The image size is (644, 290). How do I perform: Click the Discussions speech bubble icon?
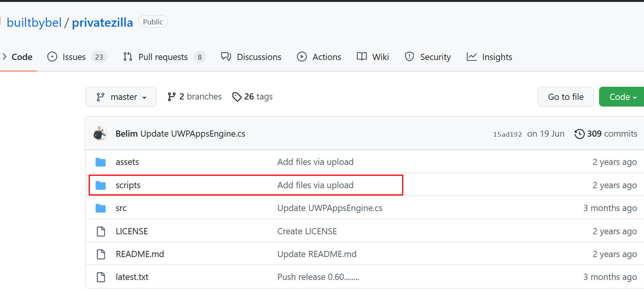pyautogui.click(x=226, y=57)
